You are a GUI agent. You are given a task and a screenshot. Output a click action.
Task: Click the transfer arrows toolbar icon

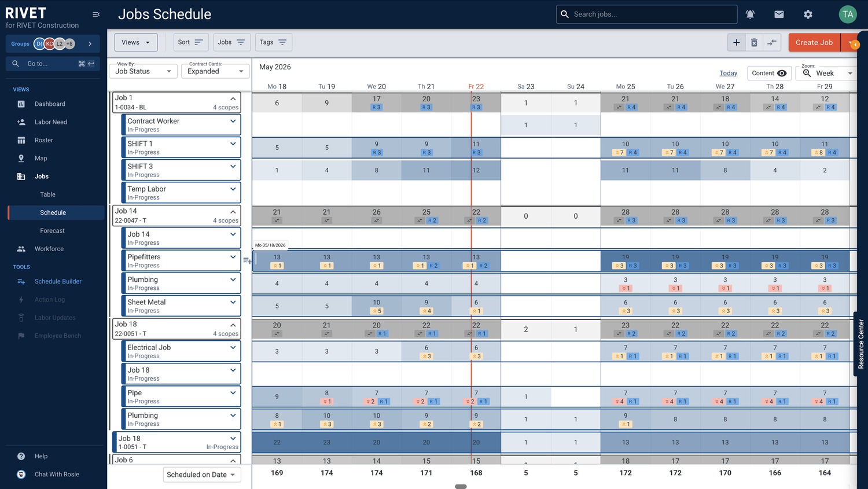click(x=772, y=42)
